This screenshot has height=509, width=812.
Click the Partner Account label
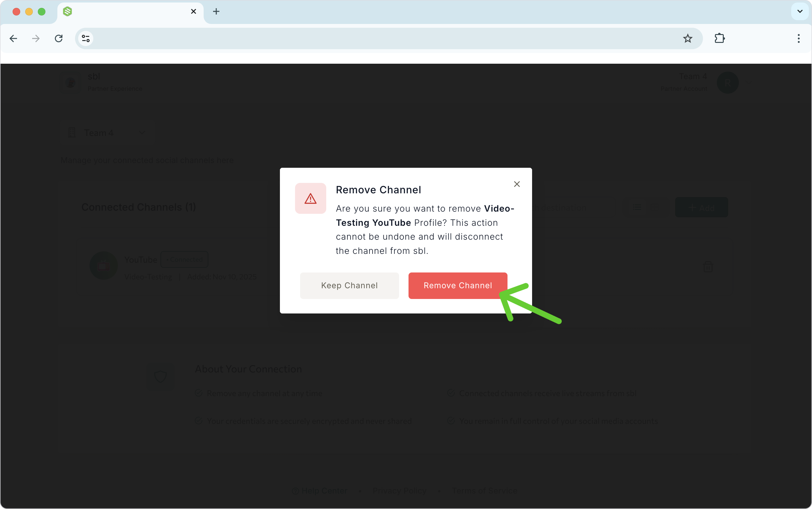coord(684,89)
